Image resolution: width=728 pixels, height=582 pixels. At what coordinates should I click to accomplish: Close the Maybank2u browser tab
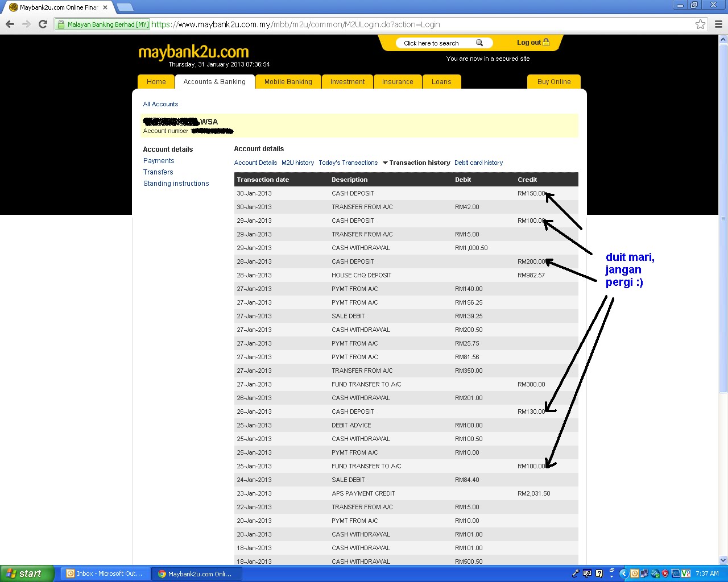[x=105, y=7]
